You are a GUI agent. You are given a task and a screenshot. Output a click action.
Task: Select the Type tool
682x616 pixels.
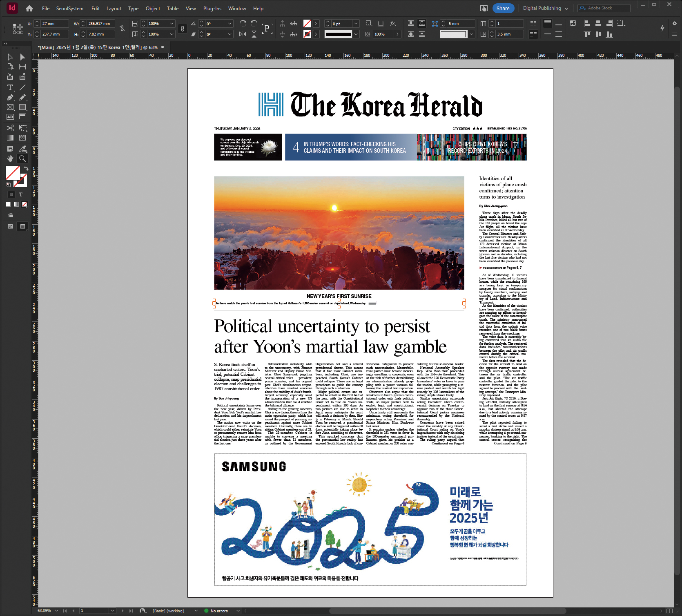click(10, 87)
